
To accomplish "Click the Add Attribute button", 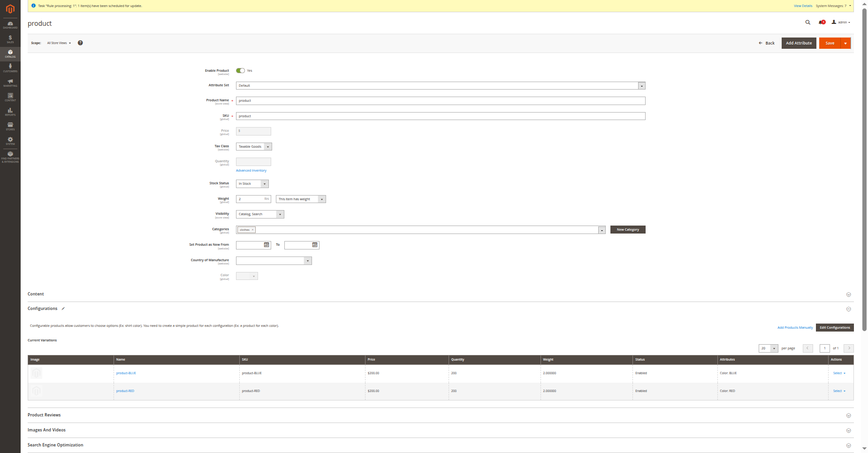I will coord(799,43).
